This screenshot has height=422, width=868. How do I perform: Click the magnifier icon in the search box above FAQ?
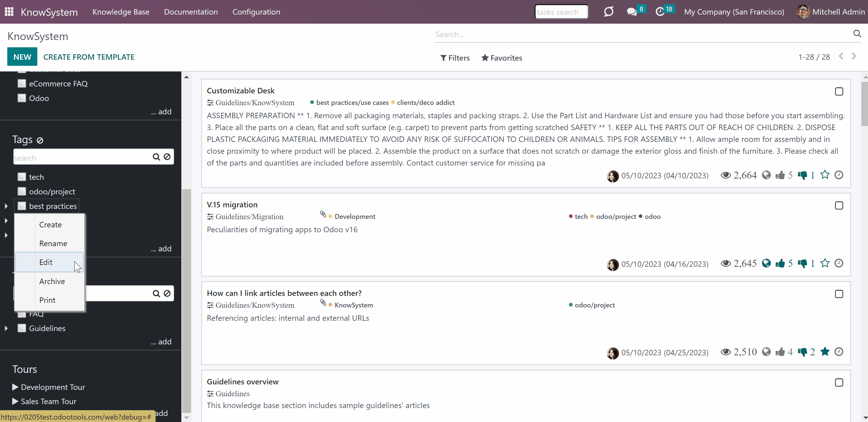[156, 294]
